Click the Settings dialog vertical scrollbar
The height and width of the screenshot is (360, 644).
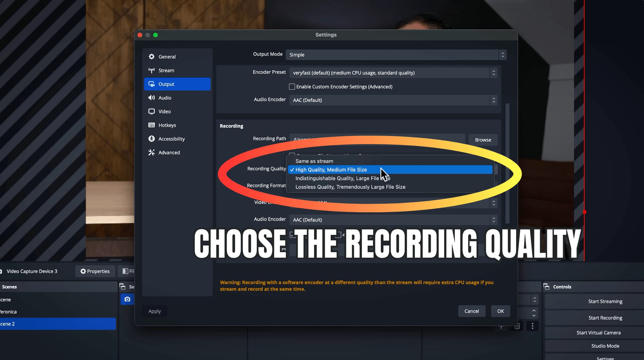[507, 163]
